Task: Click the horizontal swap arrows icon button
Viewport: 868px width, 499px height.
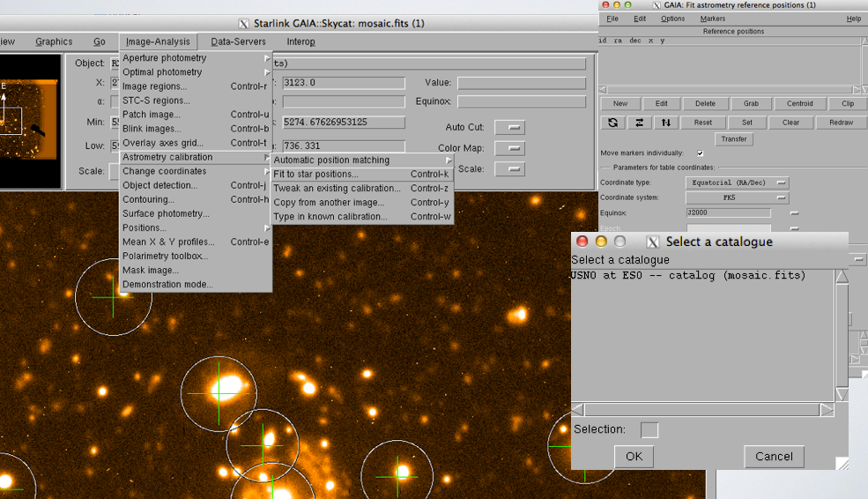Action: coord(639,123)
